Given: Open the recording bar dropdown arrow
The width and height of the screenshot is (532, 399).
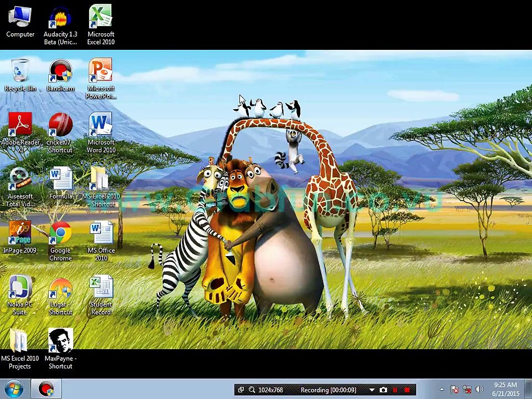Looking at the screenshot, I should [371, 390].
